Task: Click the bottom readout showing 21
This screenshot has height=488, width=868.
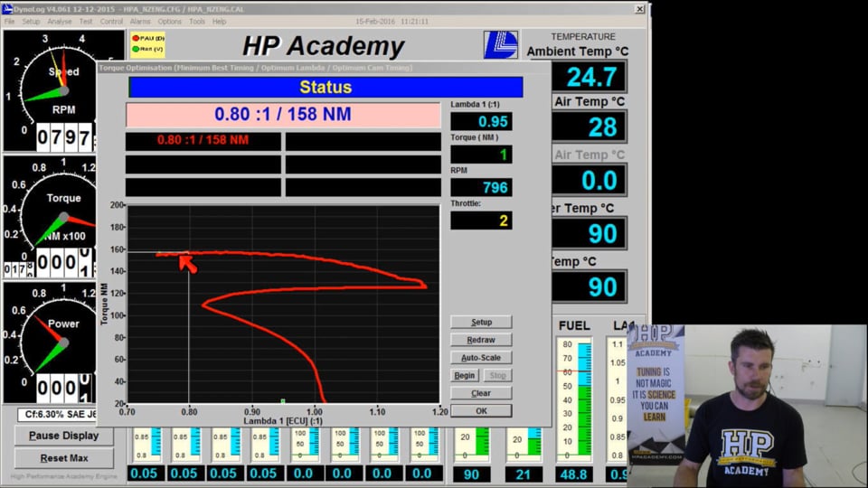Action: (x=524, y=474)
